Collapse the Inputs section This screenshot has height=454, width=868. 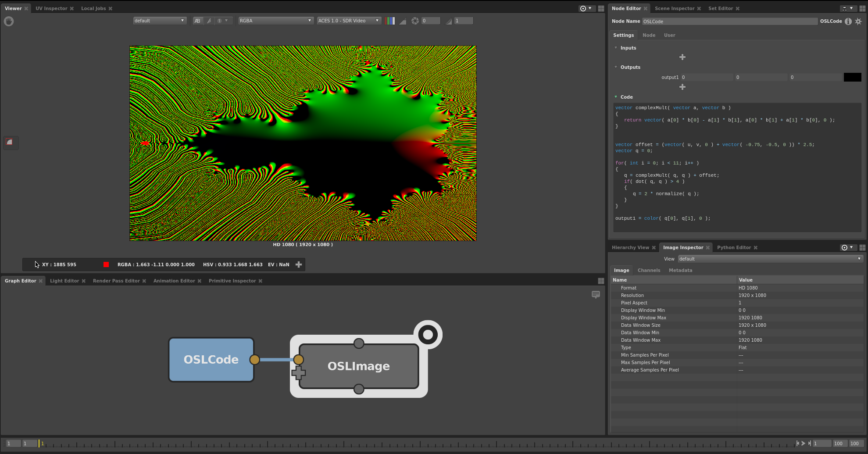[616, 48]
